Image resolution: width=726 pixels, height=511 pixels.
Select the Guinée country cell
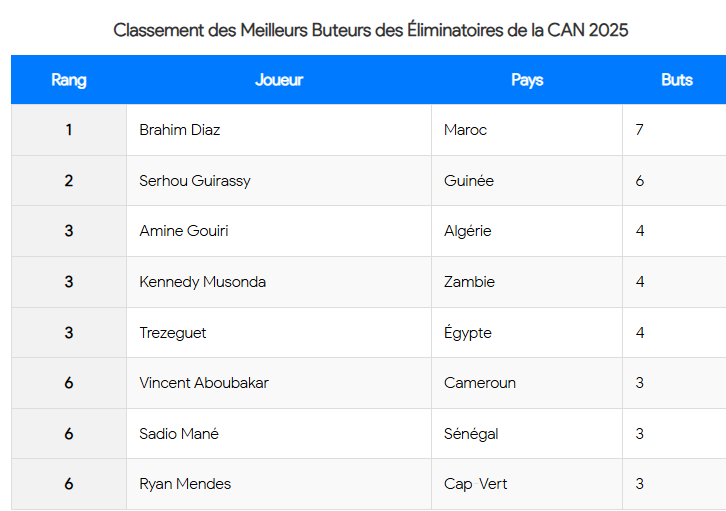[x=469, y=181]
